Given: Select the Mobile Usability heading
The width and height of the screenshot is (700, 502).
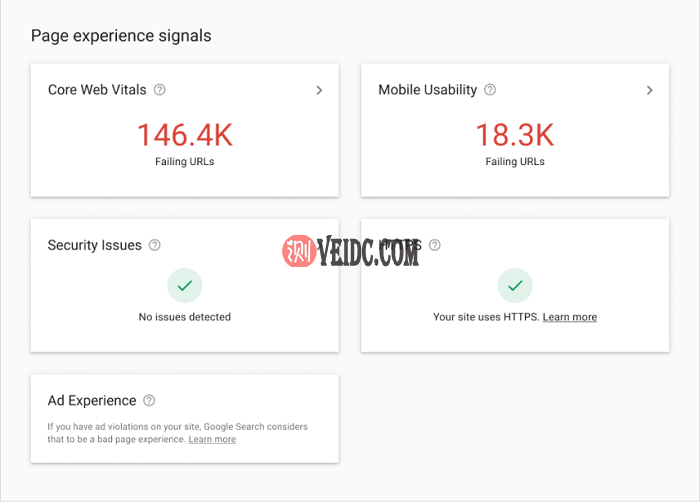Looking at the screenshot, I should 427,90.
